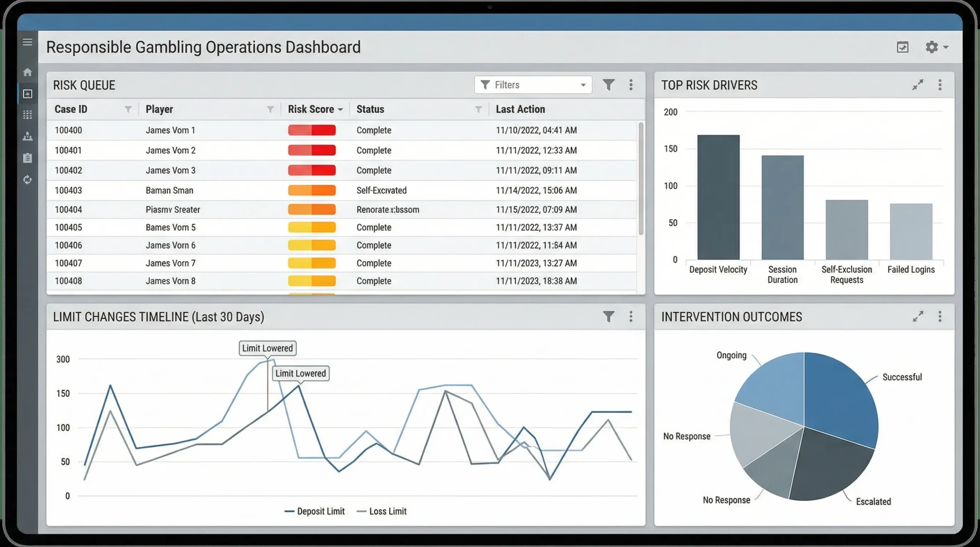The image size is (980, 547).
Task: Expand the Top Risk Drivers panel
Action: 918,85
